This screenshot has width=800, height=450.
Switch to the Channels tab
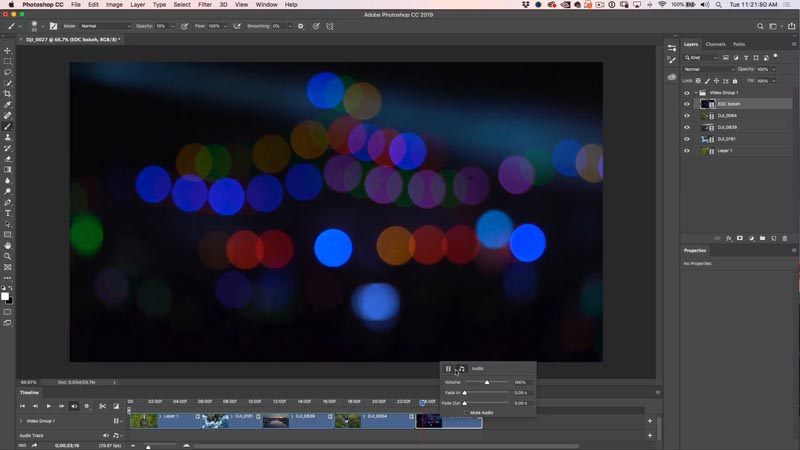pyautogui.click(x=715, y=44)
